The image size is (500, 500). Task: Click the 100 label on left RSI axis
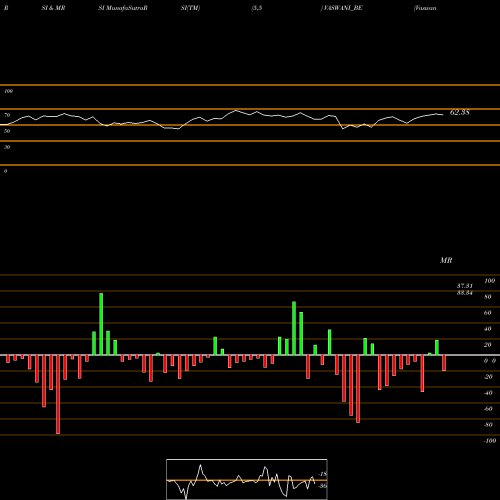click(8, 91)
